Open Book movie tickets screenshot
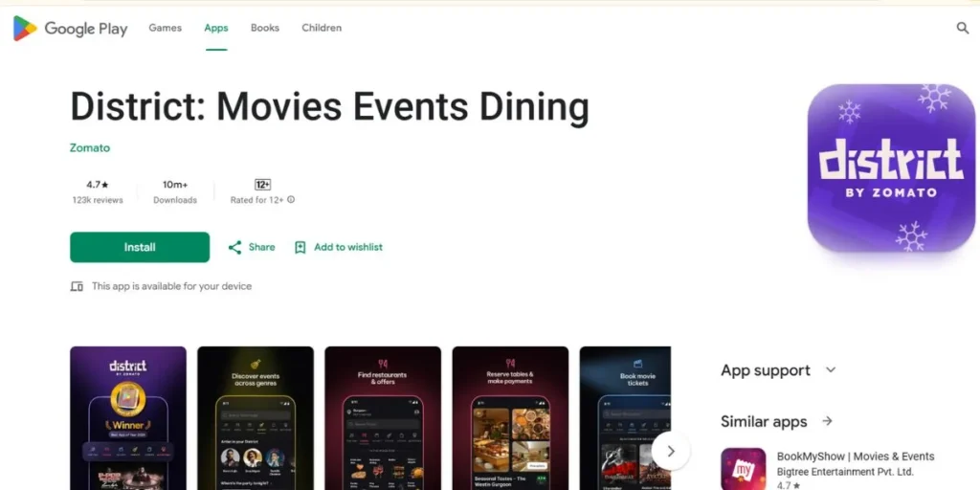The image size is (980, 490). click(625, 418)
